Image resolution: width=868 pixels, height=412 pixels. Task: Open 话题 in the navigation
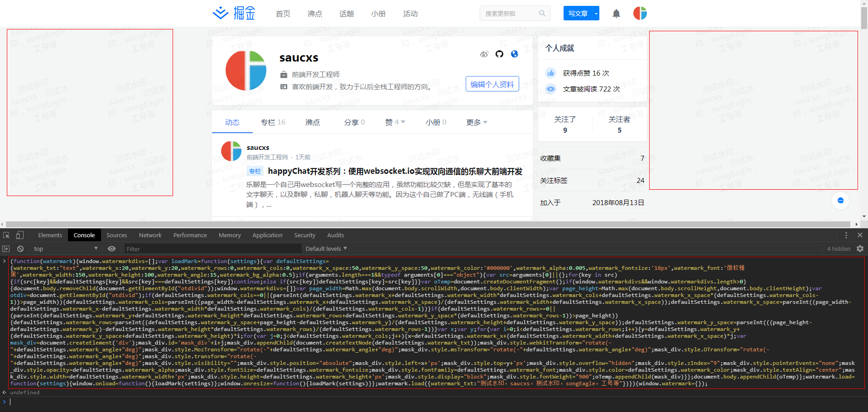[x=347, y=14]
